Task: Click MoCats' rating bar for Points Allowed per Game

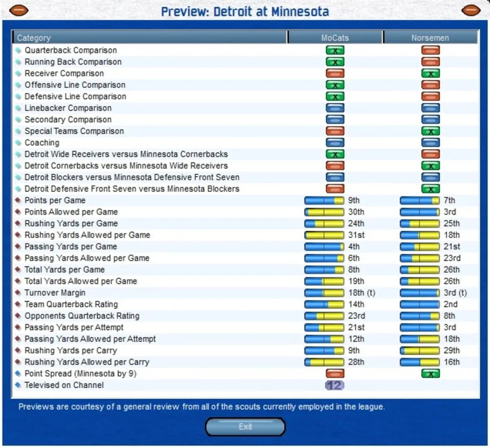Action: tap(324, 212)
